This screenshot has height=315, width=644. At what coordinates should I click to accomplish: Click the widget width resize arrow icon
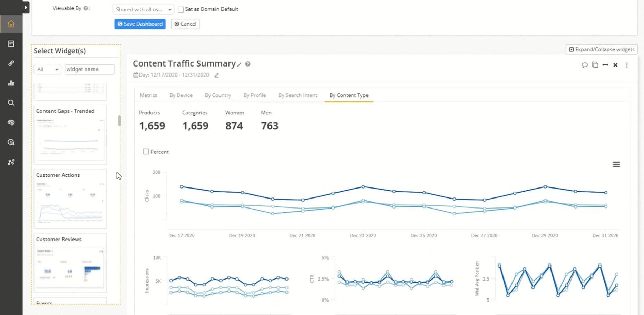coord(605,65)
